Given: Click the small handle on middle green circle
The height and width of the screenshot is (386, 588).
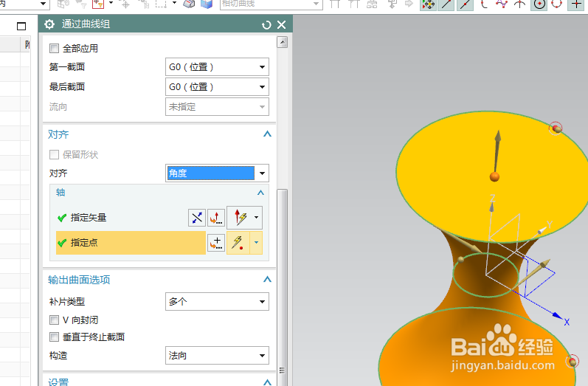Looking at the screenshot, I should [x=461, y=260].
